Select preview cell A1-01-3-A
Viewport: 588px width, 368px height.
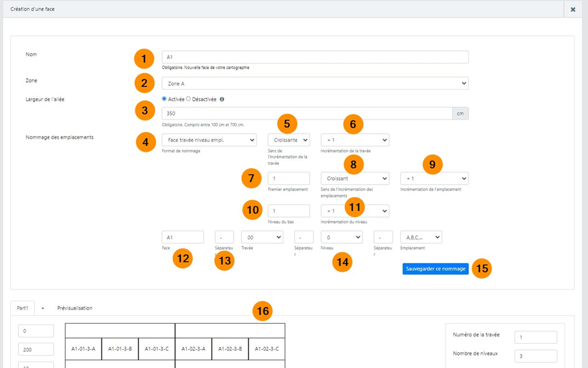83,348
